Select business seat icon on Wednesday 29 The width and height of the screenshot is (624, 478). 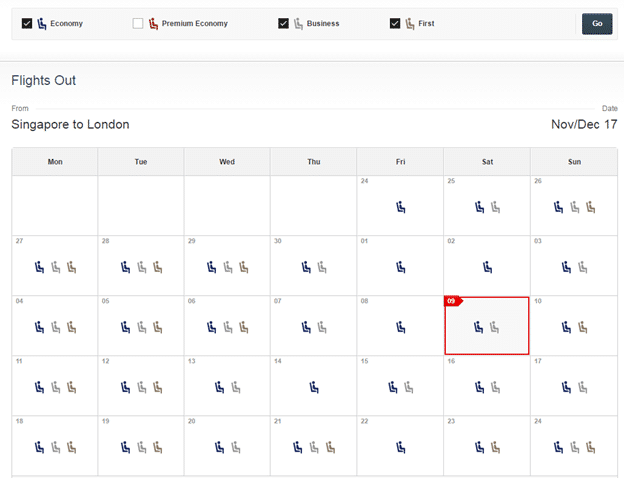pos(228,267)
